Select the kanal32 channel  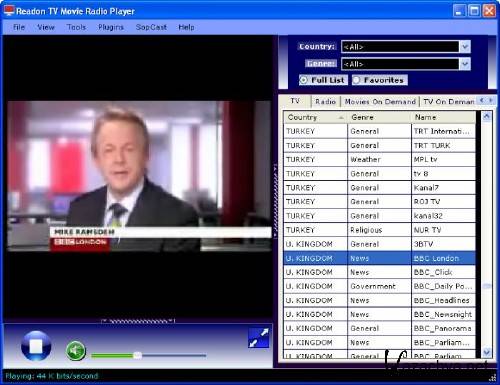379,216
